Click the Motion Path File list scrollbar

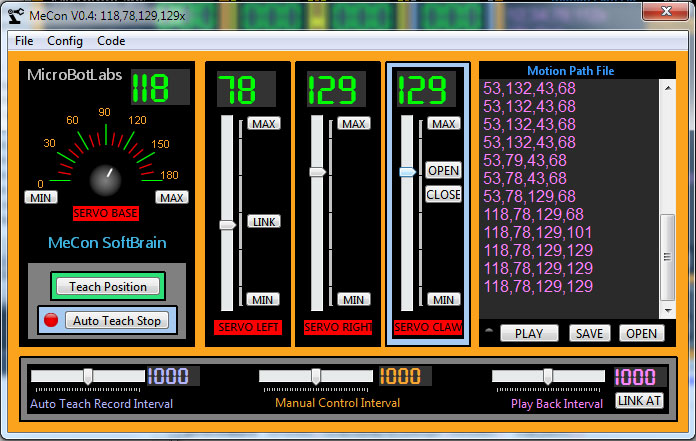(x=667, y=250)
